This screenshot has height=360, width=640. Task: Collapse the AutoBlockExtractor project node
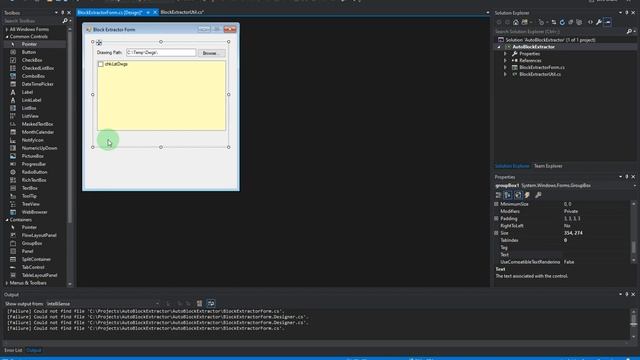click(x=499, y=47)
